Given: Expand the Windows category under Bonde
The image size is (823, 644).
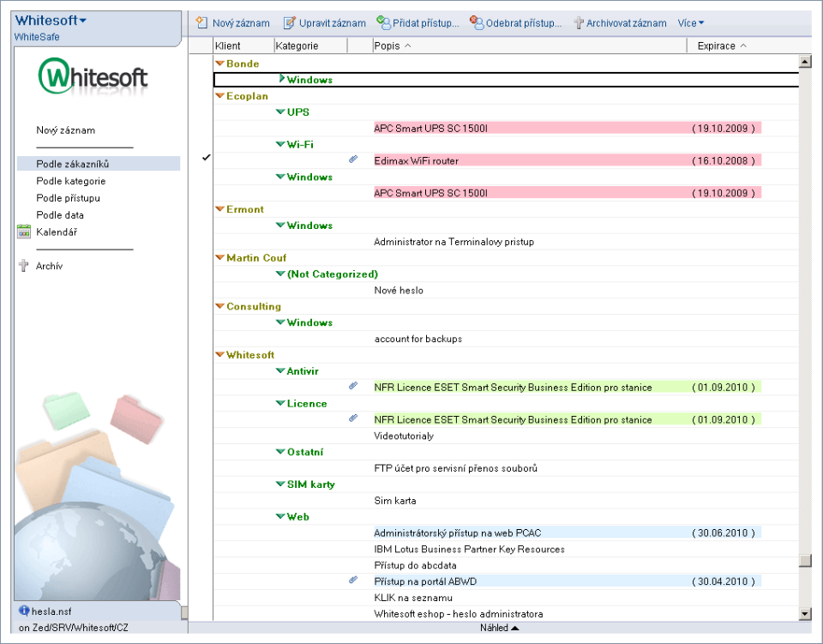Looking at the screenshot, I should tap(282, 79).
